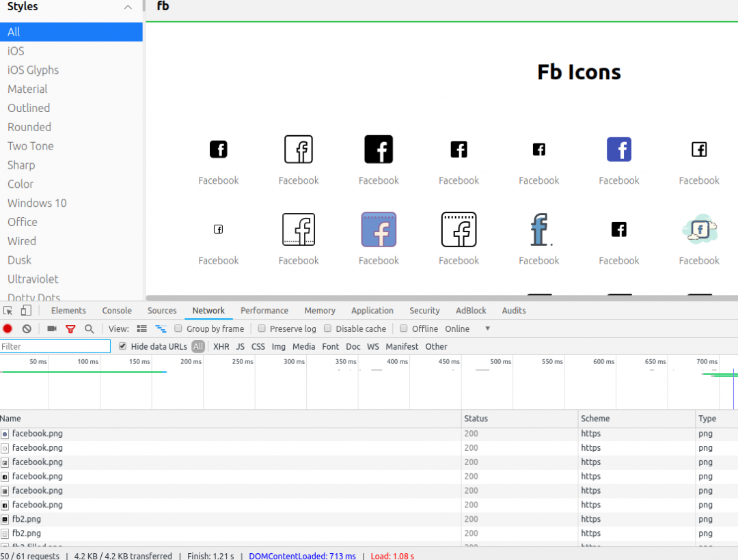Toggle device toolbar icon

pyautogui.click(x=26, y=311)
